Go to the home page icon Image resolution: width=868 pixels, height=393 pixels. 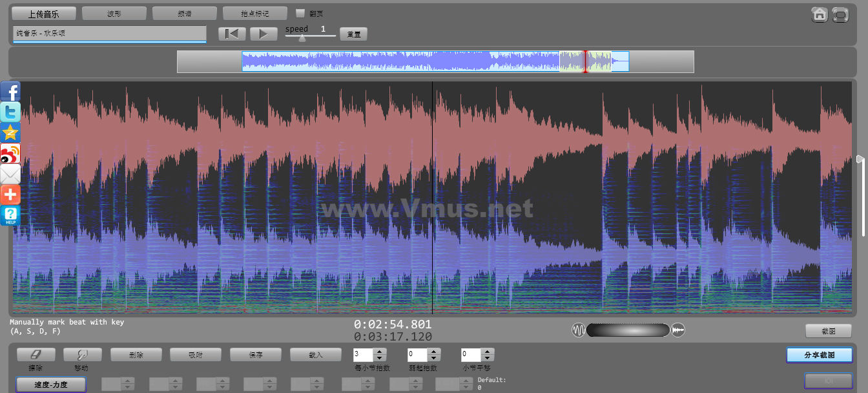(820, 14)
